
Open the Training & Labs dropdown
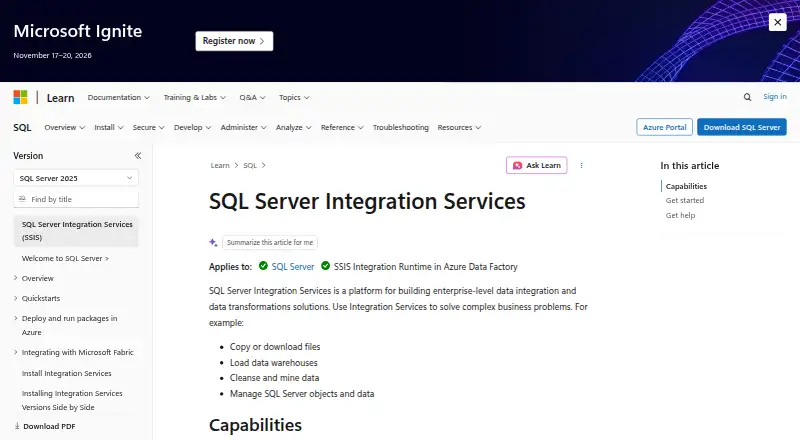(x=194, y=97)
